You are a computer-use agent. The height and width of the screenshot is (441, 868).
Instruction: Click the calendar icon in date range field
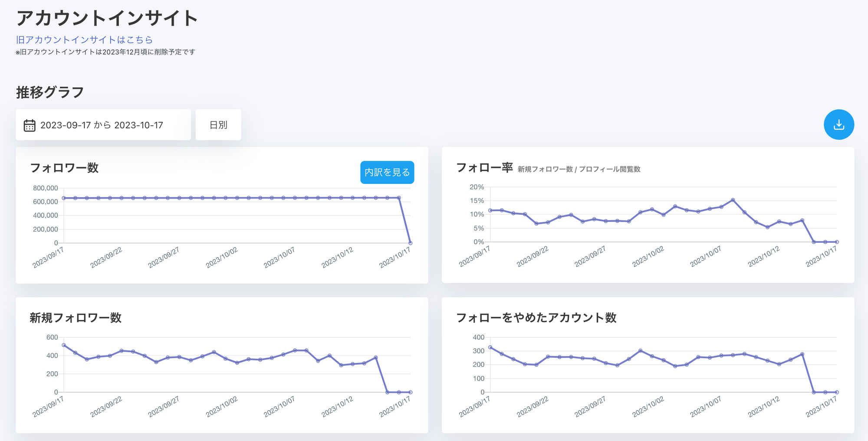(x=30, y=125)
